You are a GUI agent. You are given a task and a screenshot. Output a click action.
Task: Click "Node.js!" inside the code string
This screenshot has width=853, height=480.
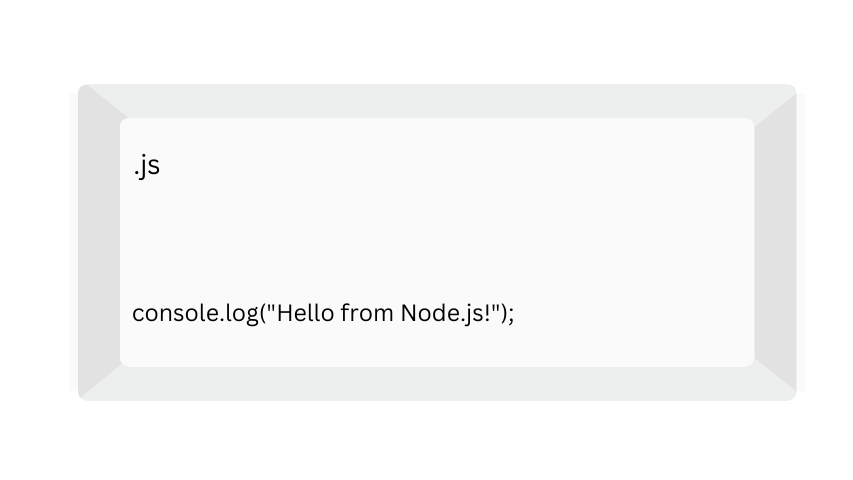pyautogui.click(x=446, y=313)
